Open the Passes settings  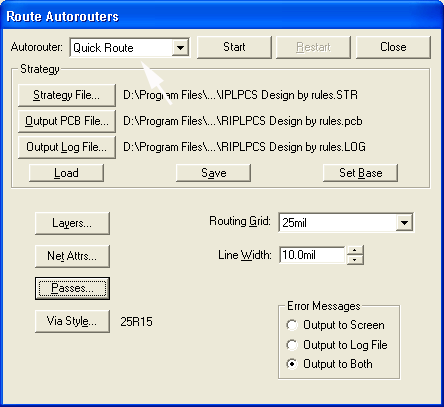pyautogui.click(x=72, y=288)
